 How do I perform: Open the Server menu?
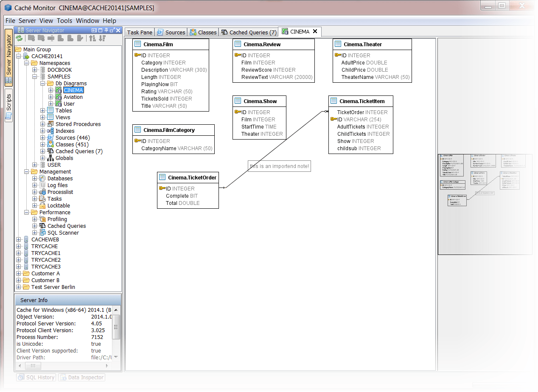(28, 20)
